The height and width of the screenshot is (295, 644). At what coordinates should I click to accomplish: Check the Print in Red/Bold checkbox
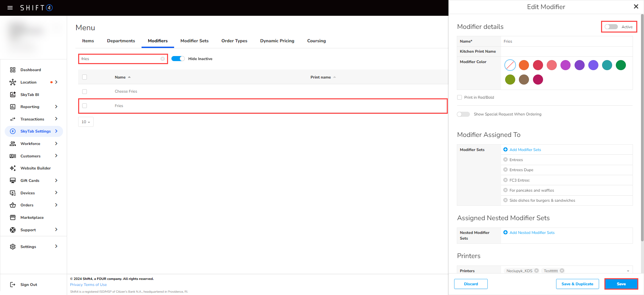coord(460,97)
